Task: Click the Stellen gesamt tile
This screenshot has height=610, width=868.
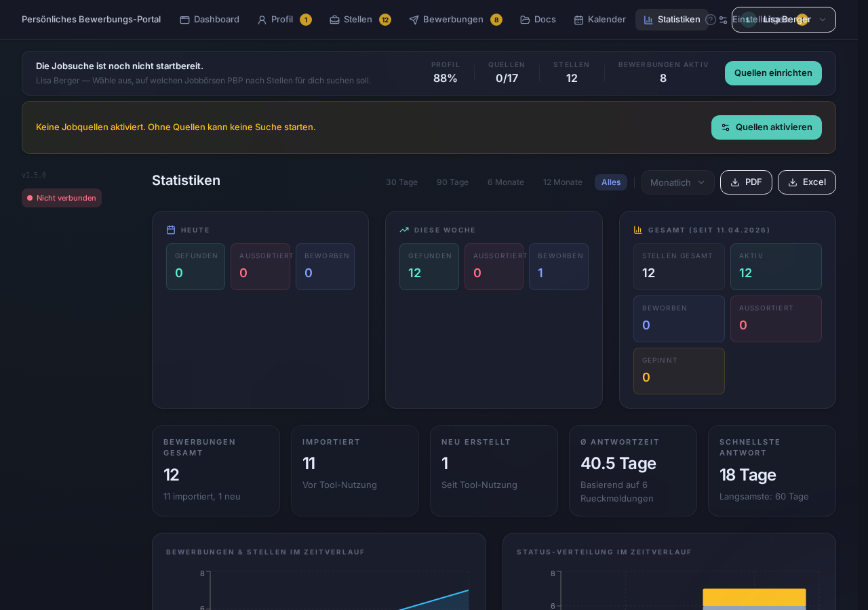Action: [679, 266]
